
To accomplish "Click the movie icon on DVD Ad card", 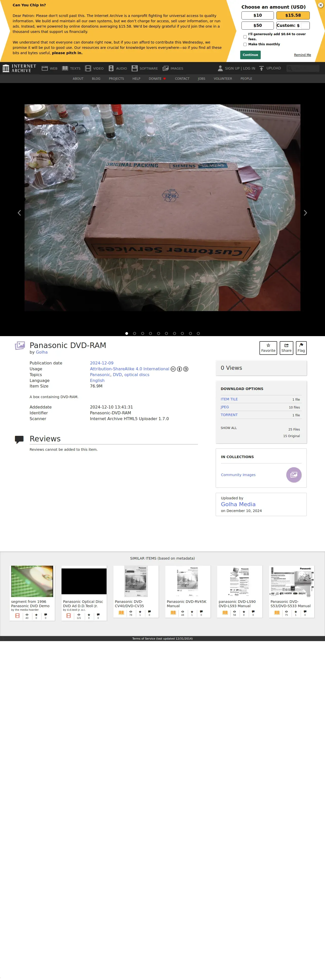I will (x=69, y=616).
